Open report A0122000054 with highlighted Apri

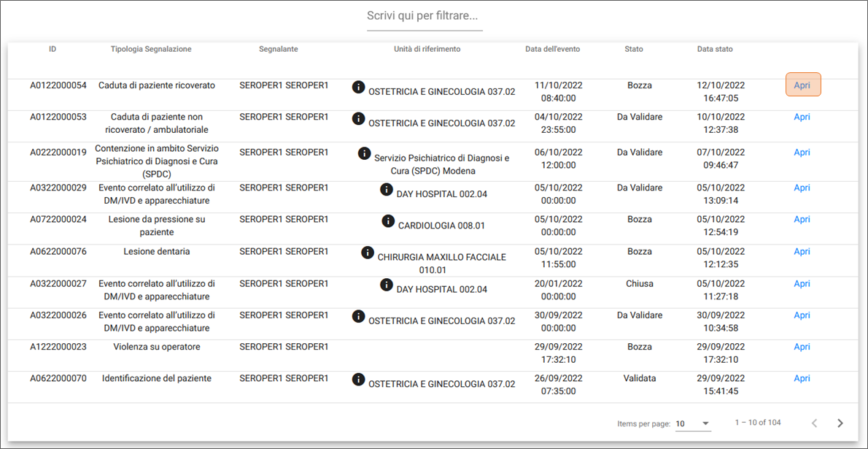tap(802, 85)
